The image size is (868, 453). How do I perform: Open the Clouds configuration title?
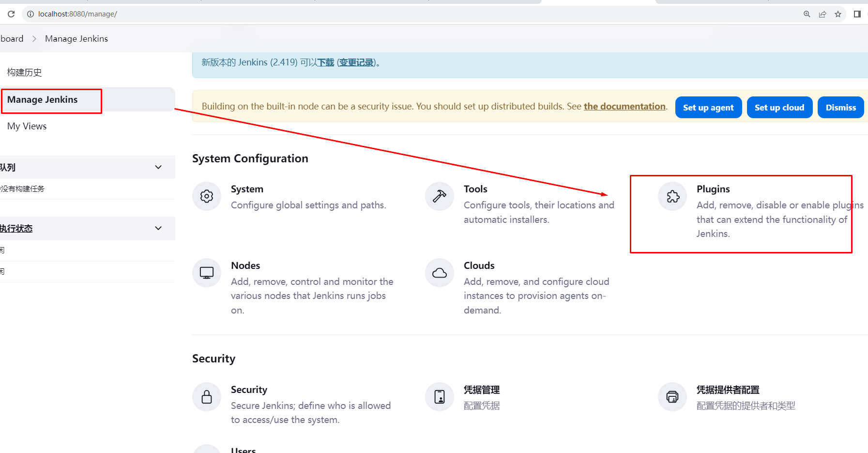(479, 266)
